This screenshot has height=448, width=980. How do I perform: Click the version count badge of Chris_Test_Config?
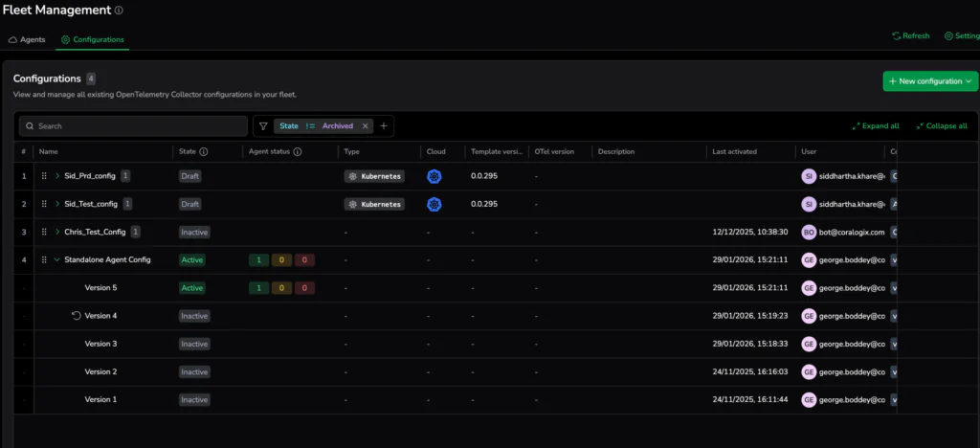point(136,232)
